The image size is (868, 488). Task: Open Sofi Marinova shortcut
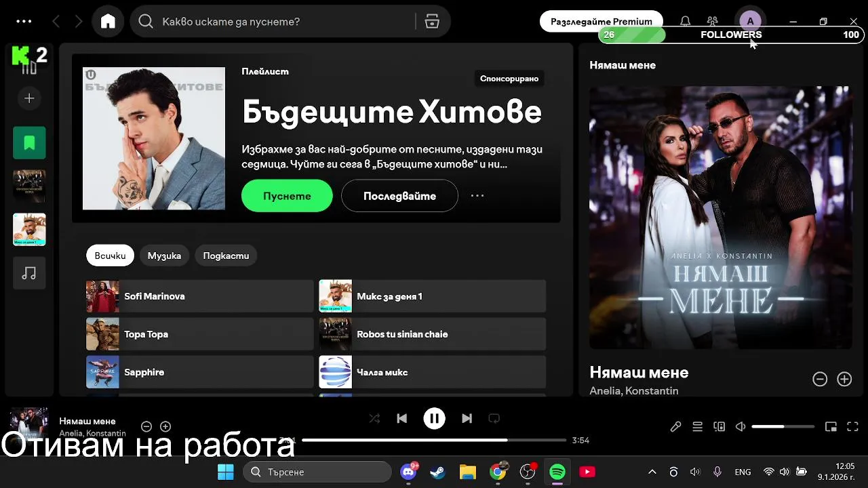[200, 296]
